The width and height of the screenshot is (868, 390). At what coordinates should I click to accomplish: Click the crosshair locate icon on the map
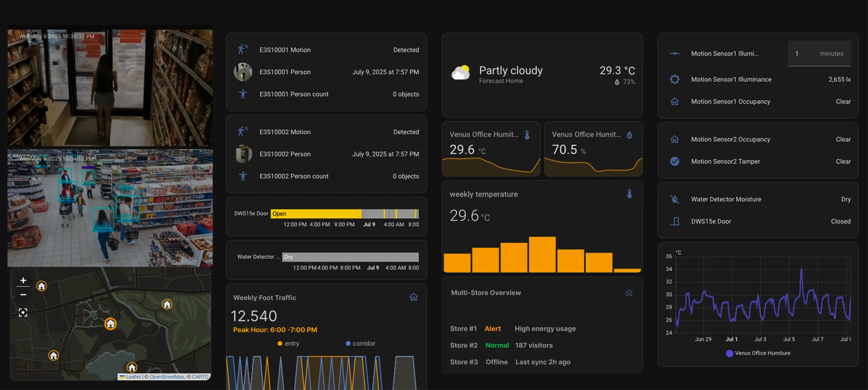pyautogui.click(x=23, y=312)
